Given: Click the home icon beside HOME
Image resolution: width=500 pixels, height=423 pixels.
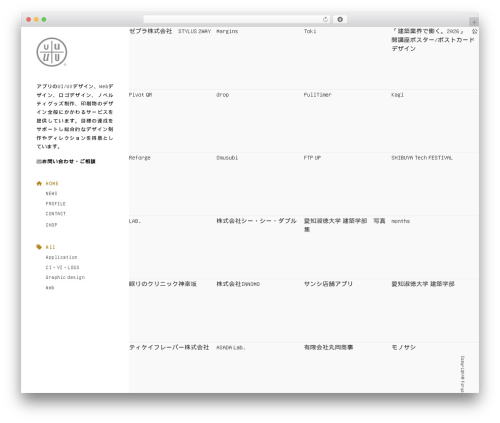Looking at the screenshot, I should coord(39,183).
